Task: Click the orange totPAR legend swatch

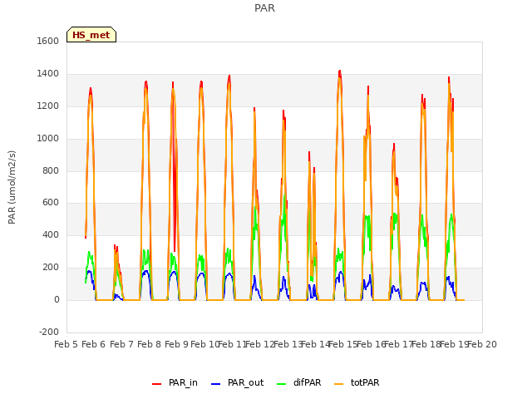Action: tap(339, 384)
